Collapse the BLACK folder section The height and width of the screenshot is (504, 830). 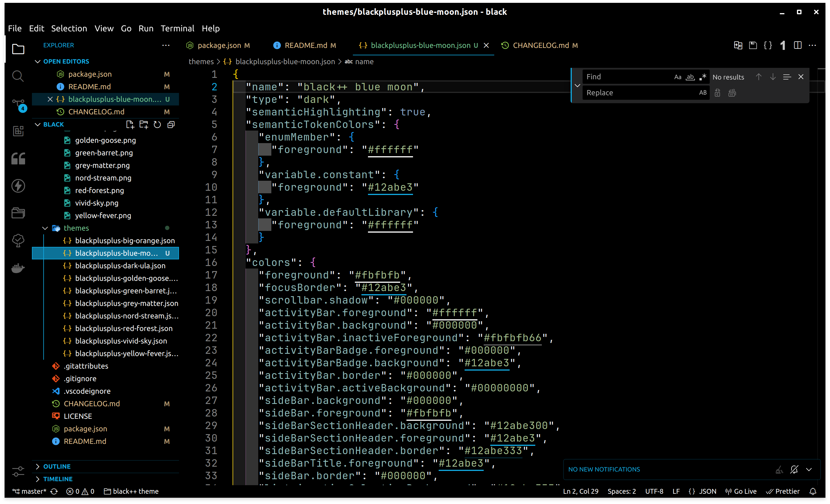(37, 124)
